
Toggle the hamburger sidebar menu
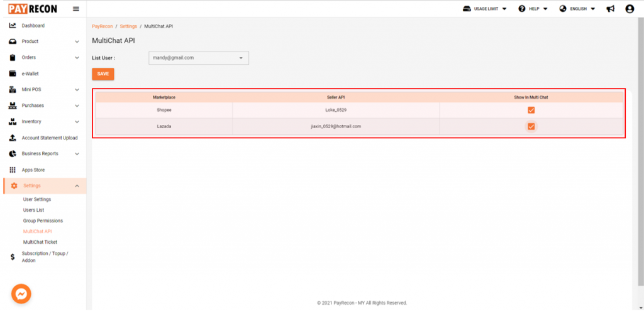click(76, 9)
